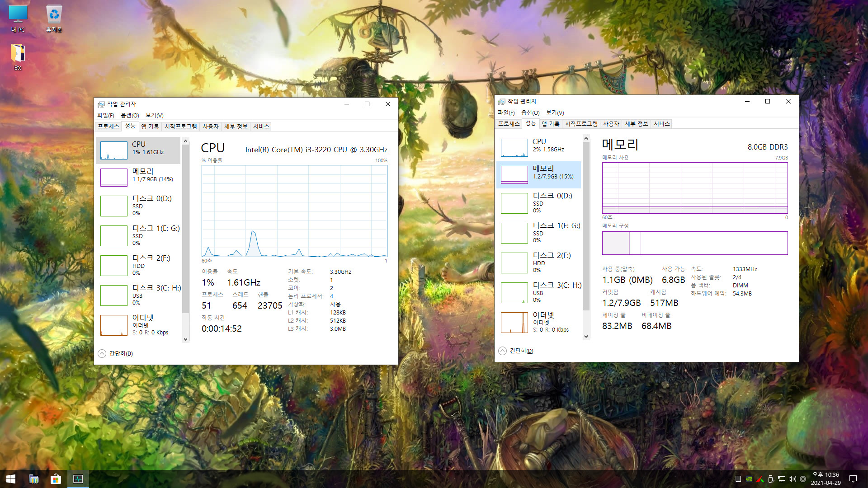Image resolution: width=868 pixels, height=488 pixels.
Task: Click grey X circle tray icon
Action: point(803,479)
